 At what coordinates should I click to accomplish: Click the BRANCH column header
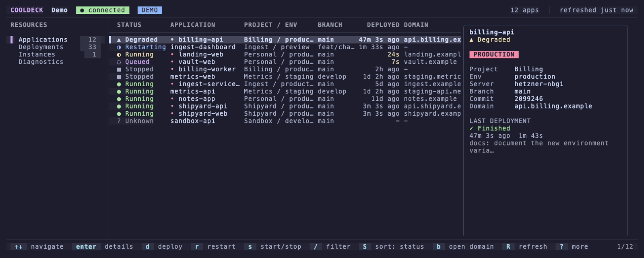pyautogui.click(x=330, y=25)
